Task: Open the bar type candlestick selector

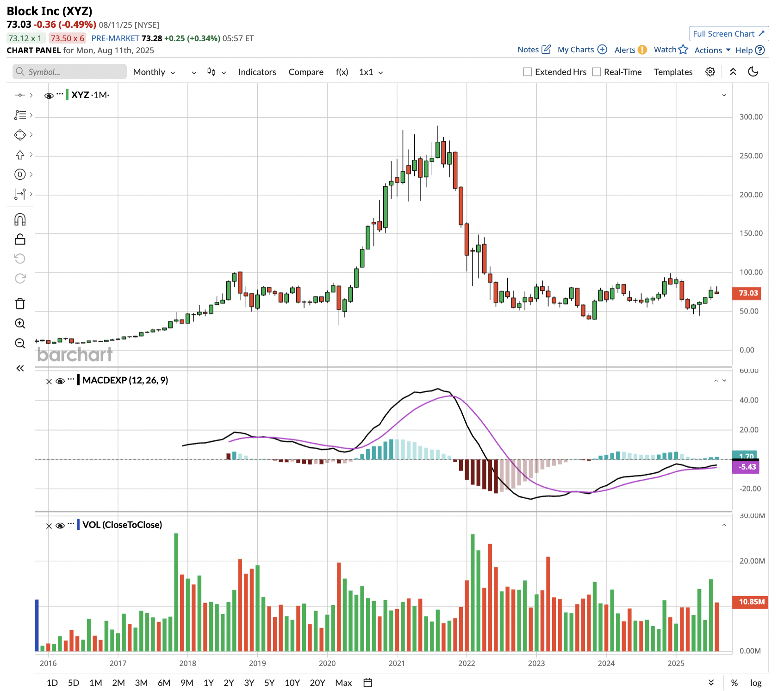Action: [216, 72]
